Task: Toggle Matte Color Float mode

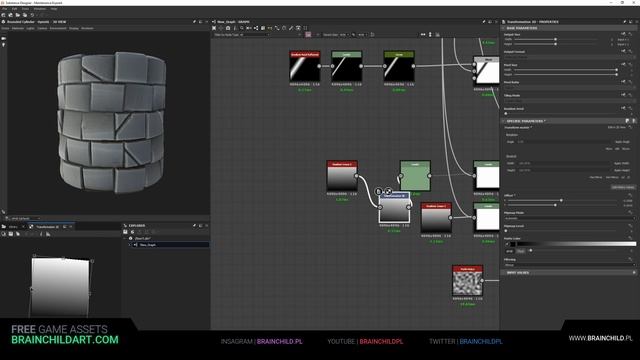Action: (x=520, y=251)
